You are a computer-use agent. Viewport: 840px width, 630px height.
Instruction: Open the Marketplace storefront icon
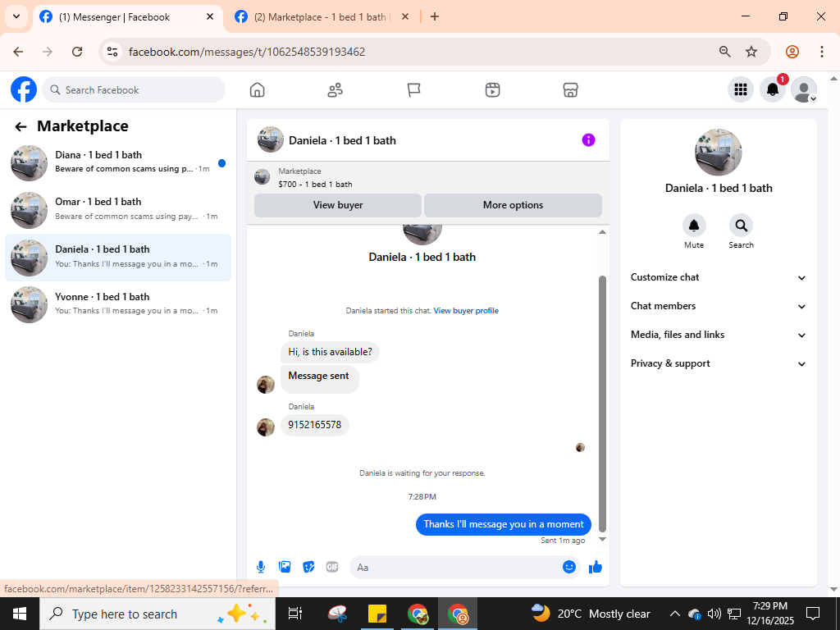(571, 90)
